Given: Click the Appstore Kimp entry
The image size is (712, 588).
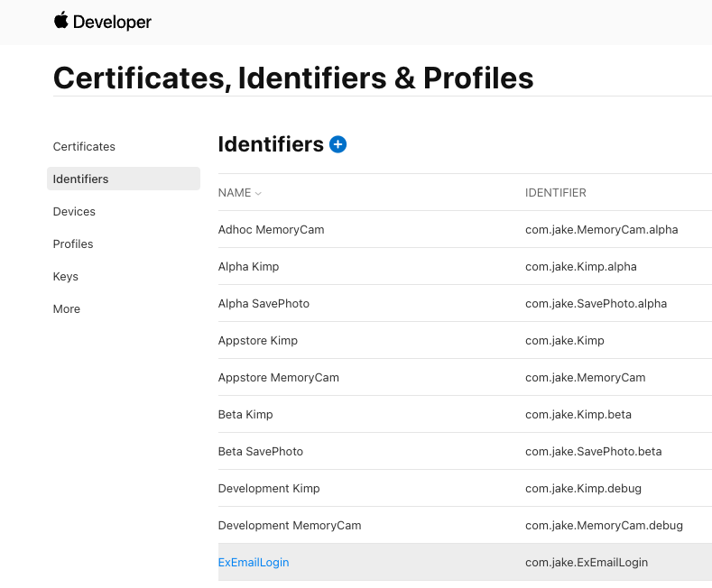Looking at the screenshot, I should [x=257, y=340].
